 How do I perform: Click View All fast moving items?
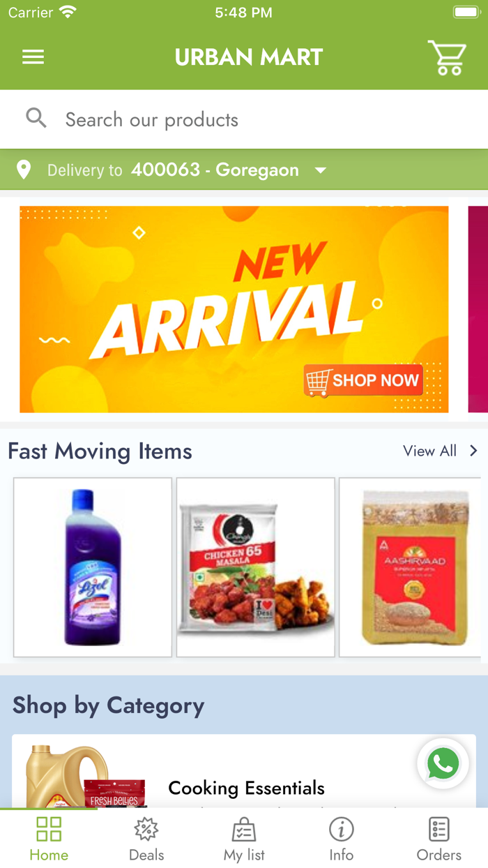[429, 451]
